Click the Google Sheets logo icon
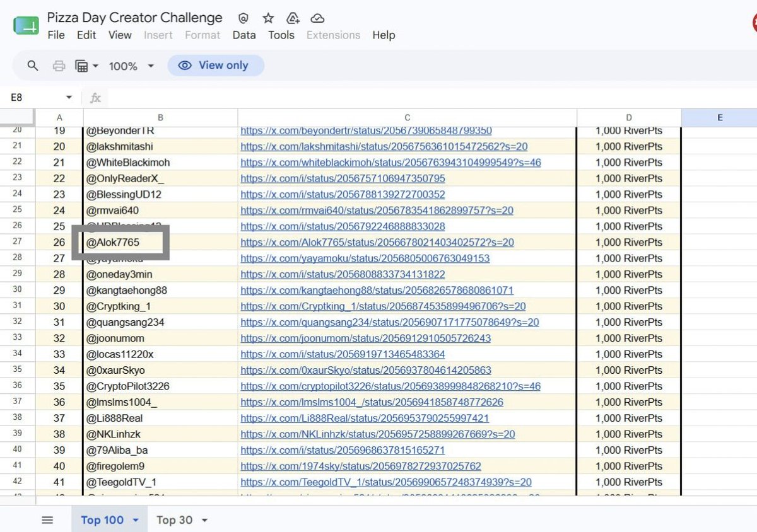The image size is (757, 532). tap(26, 26)
